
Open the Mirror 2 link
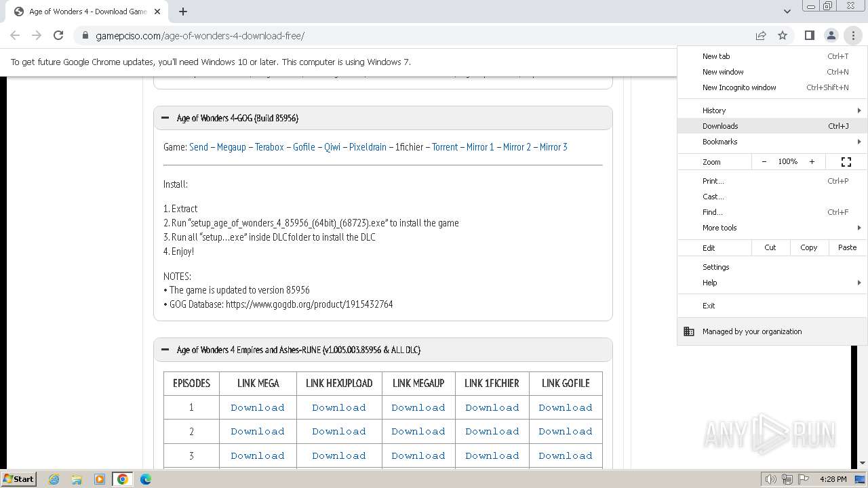(517, 147)
